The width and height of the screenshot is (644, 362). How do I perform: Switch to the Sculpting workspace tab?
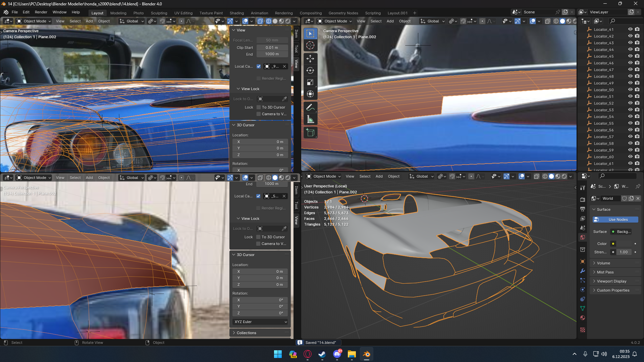coord(159,13)
